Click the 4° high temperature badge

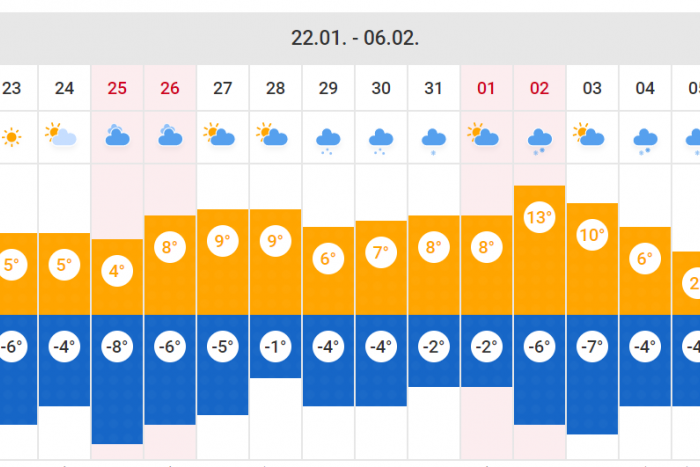(117, 271)
